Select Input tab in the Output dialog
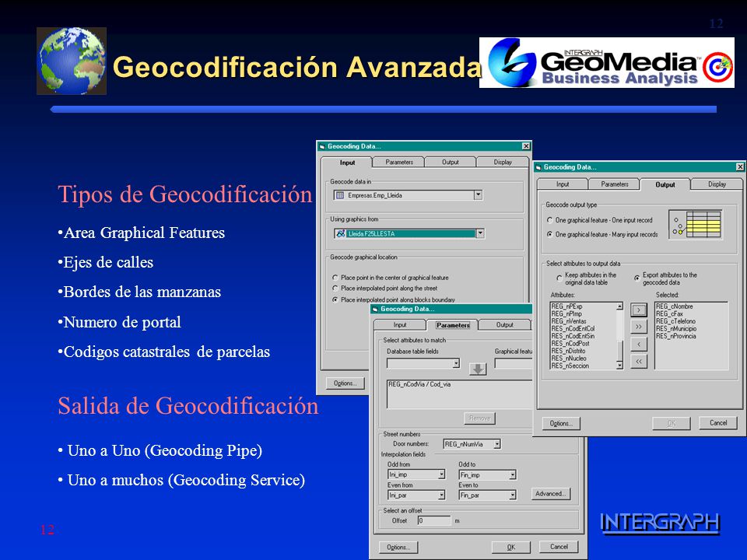Image resolution: width=747 pixels, height=560 pixels. pyautogui.click(x=563, y=184)
